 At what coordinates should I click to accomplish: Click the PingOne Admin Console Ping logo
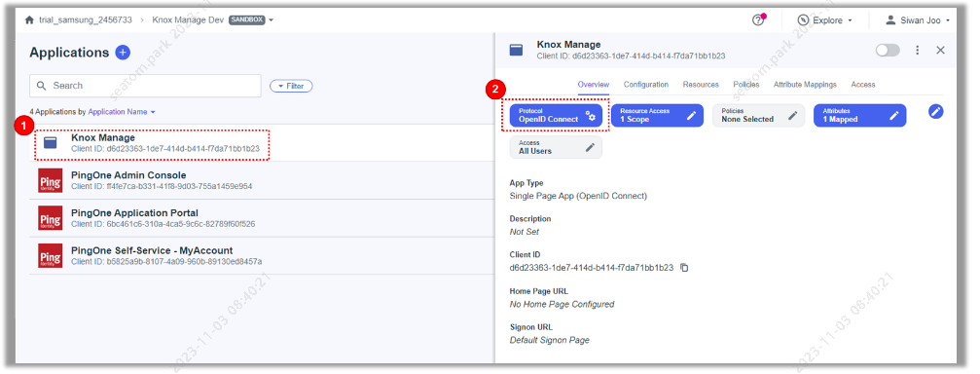(x=50, y=181)
